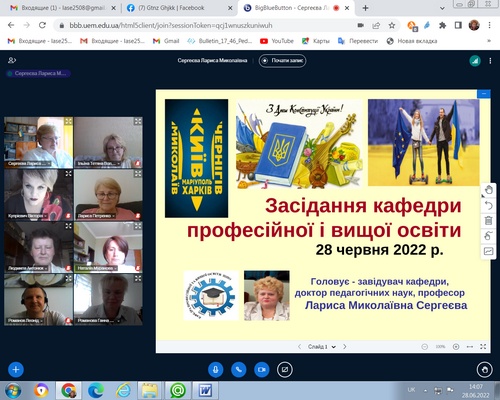Open the Карты bookmark

click(316, 41)
